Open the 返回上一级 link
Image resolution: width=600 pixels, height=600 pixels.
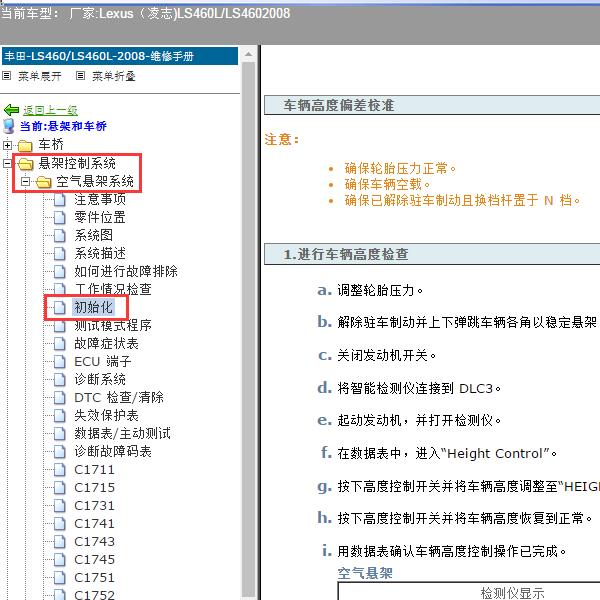(51, 110)
